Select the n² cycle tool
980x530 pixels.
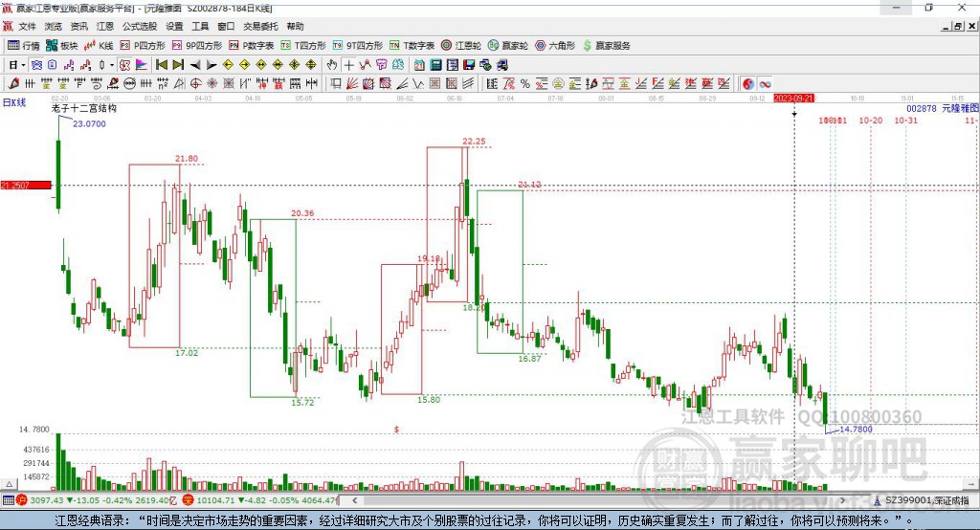(163, 84)
